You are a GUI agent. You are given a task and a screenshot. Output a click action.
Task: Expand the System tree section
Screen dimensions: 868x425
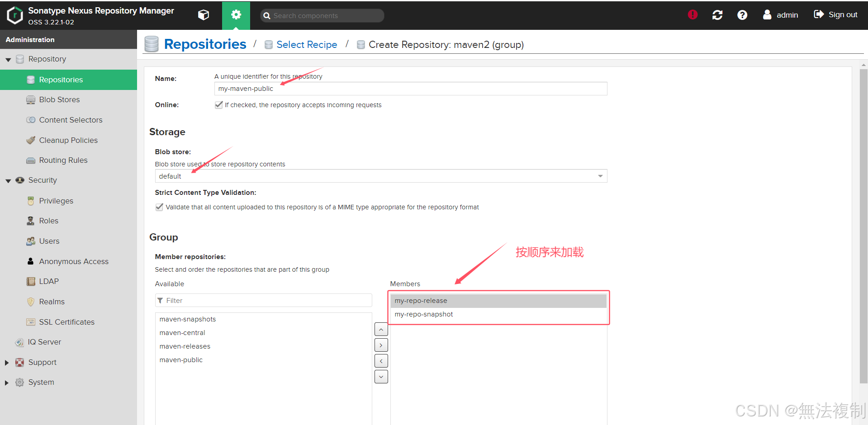coord(7,382)
